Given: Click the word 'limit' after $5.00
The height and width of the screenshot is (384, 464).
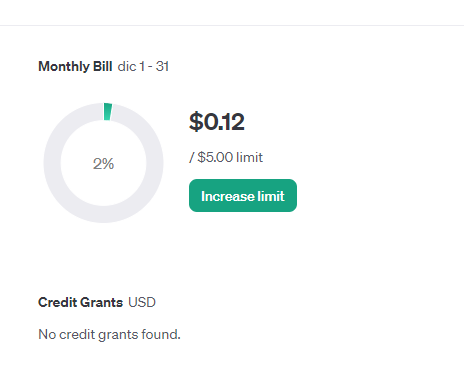Looking at the screenshot, I should pyautogui.click(x=249, y=157).
